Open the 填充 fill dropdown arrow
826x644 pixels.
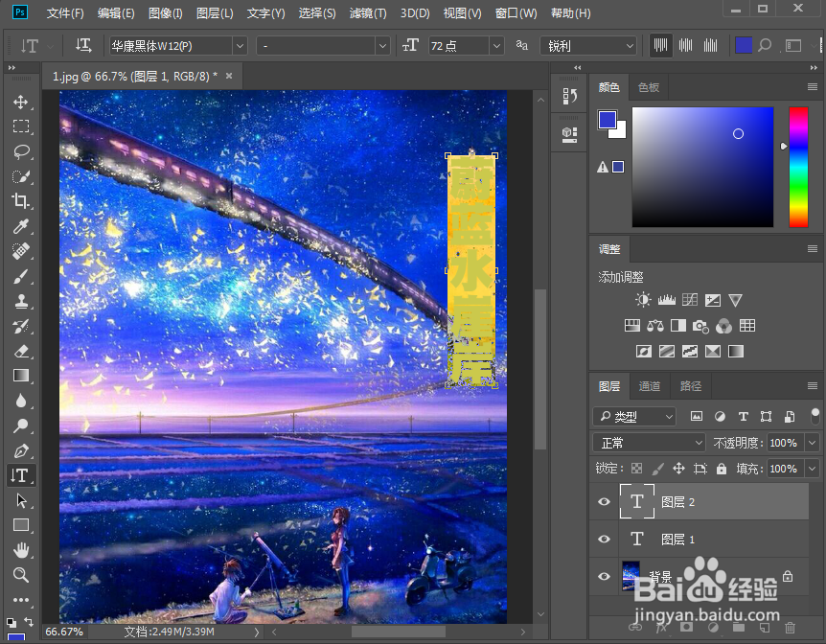813,468
